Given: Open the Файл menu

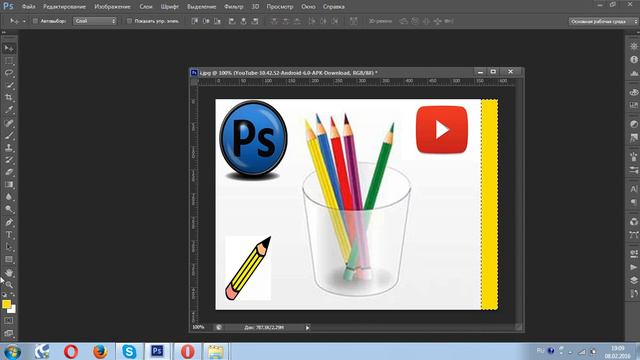Looking at the screenshot, I should pos(29,7).
